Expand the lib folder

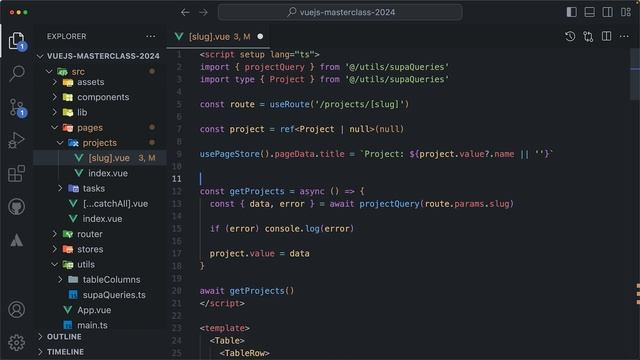click(55, 112)
